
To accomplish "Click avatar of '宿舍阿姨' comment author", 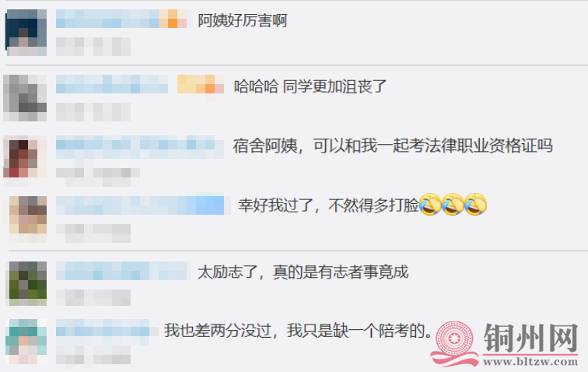I will [x=25, y=157].
